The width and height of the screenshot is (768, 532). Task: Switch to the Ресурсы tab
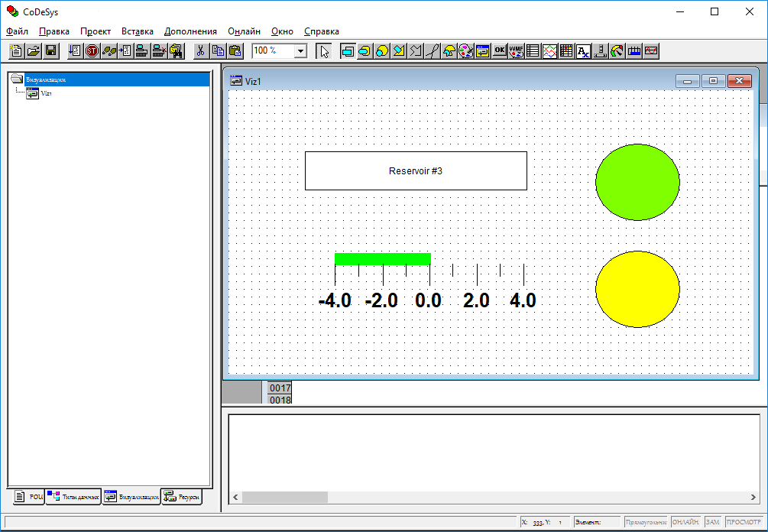point(182,497)
